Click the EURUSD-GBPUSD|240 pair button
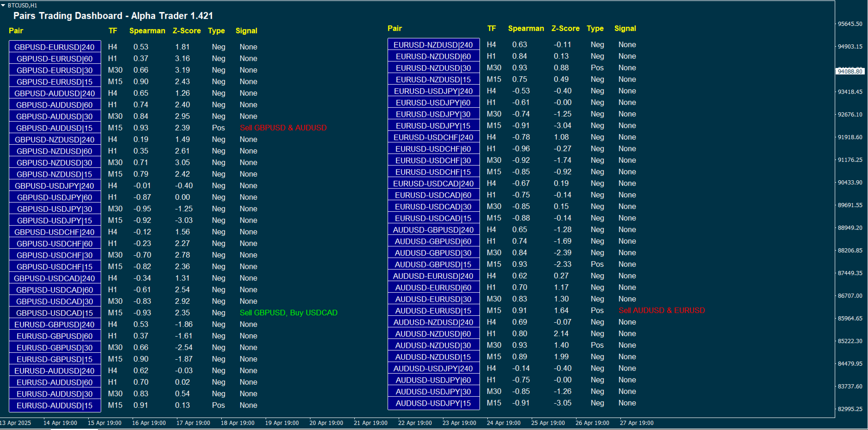The width and height of the screenshot is (868, 430). [55, 325]
